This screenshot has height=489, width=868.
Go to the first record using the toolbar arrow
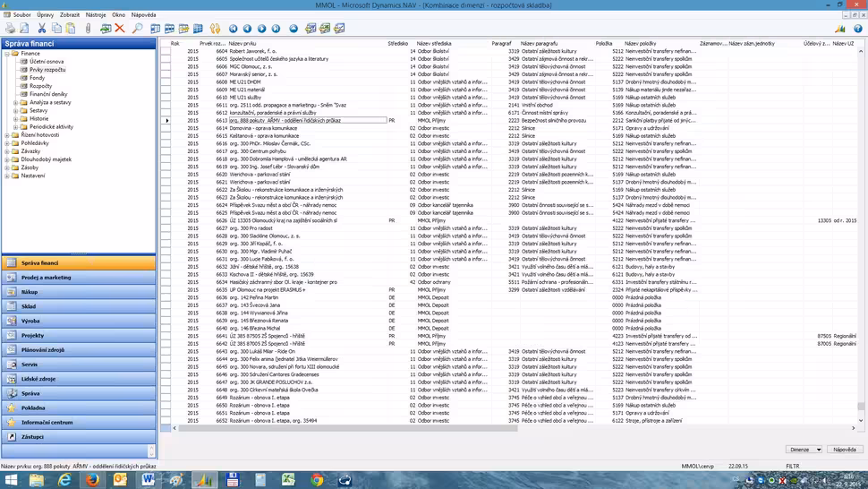pyautogui.click(x=234, y=29)
